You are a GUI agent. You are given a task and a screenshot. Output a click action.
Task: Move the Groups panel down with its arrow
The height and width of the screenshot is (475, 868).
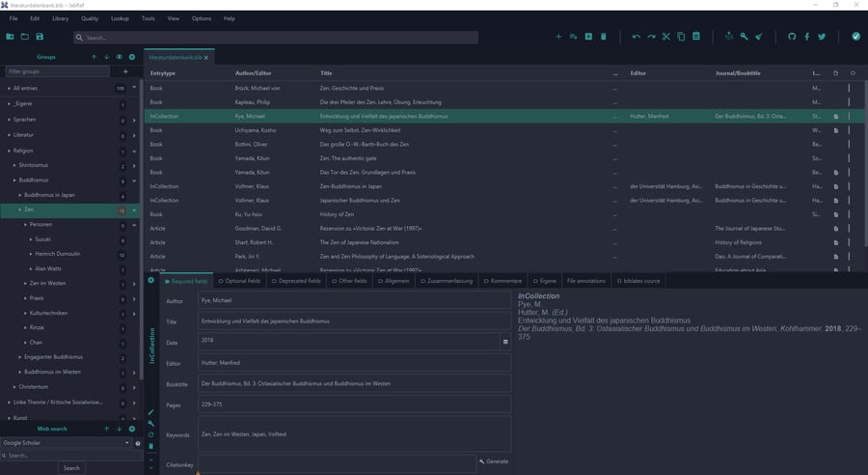pos(106,57)
